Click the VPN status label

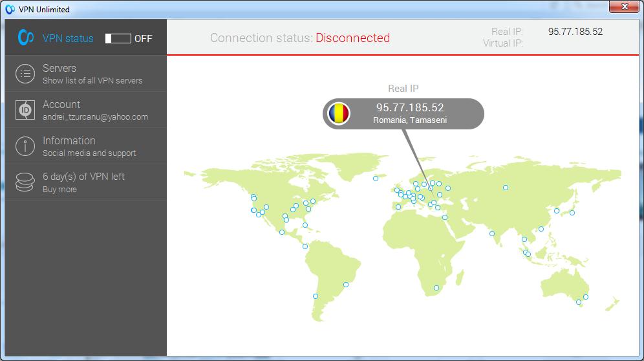(68, 39)
